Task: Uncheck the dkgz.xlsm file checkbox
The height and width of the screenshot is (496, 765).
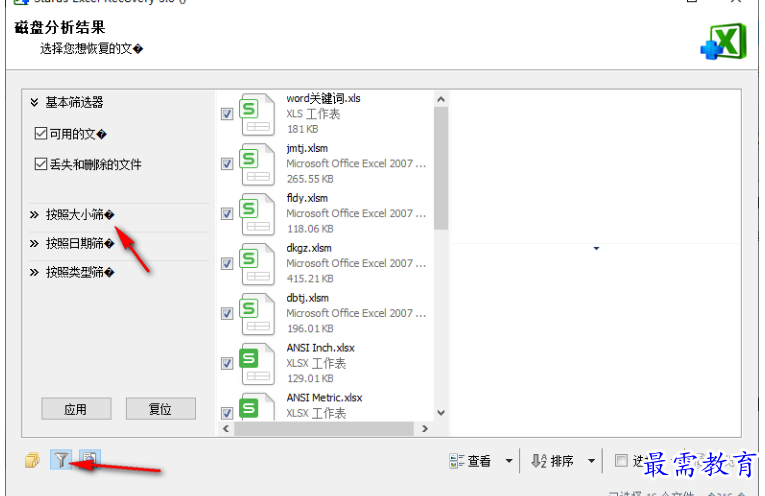Action: 227,263
